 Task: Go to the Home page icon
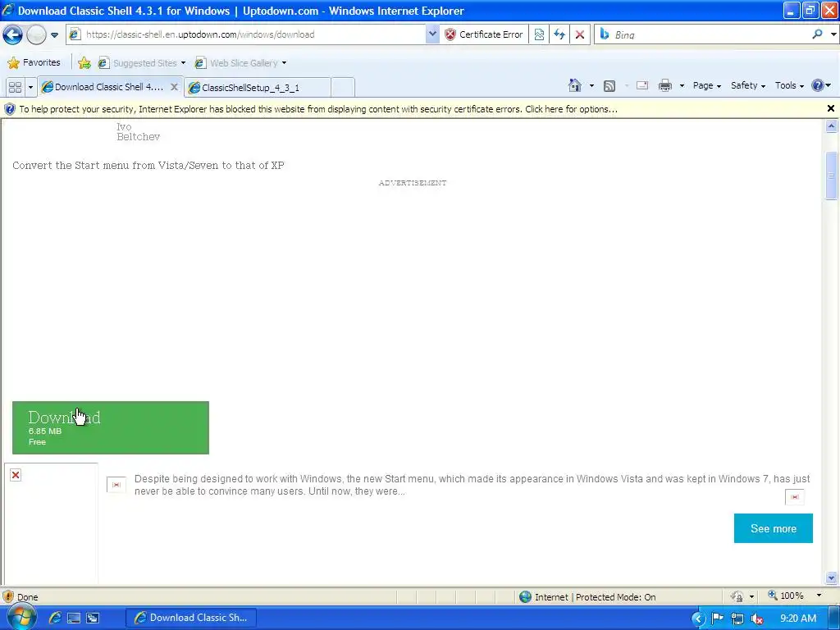pos(575,85)
